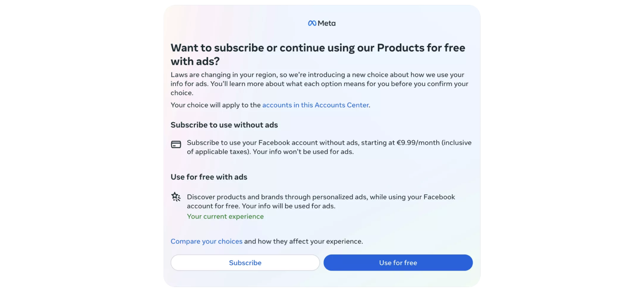Image resolution: width=644 pixels, height=292 pixels.
Task: Open the Compare your choices link
Action: coord(206,241)
